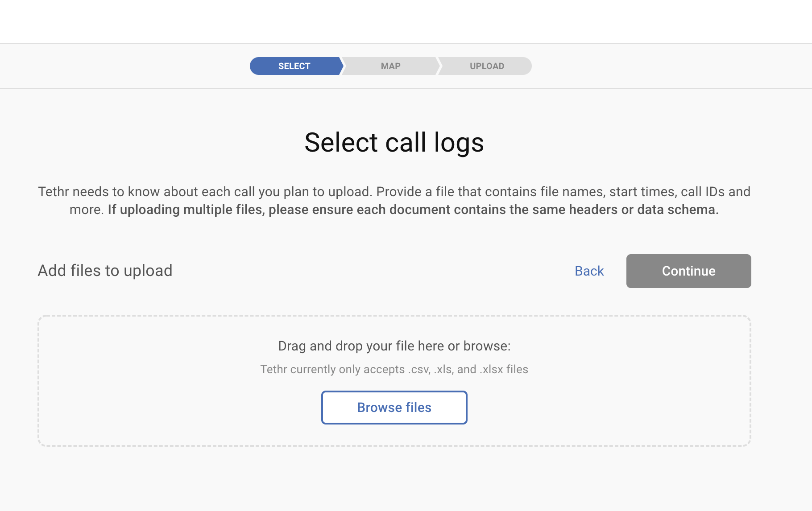The width and height of the screenshot is (812, 511).
Task: Open the Browse files dialog
Action: 394,408
